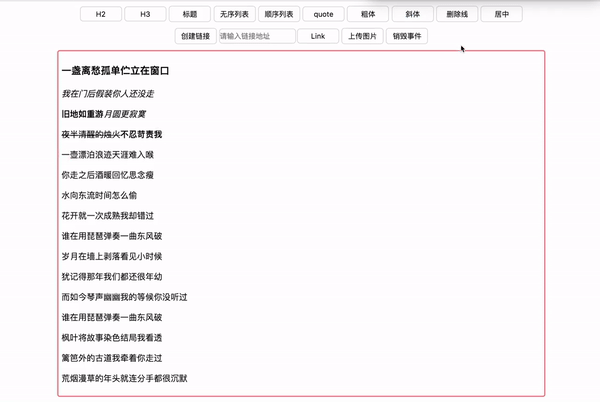Click the bold text 旧地如重游
600x402 pixels.
coord(82,114)
